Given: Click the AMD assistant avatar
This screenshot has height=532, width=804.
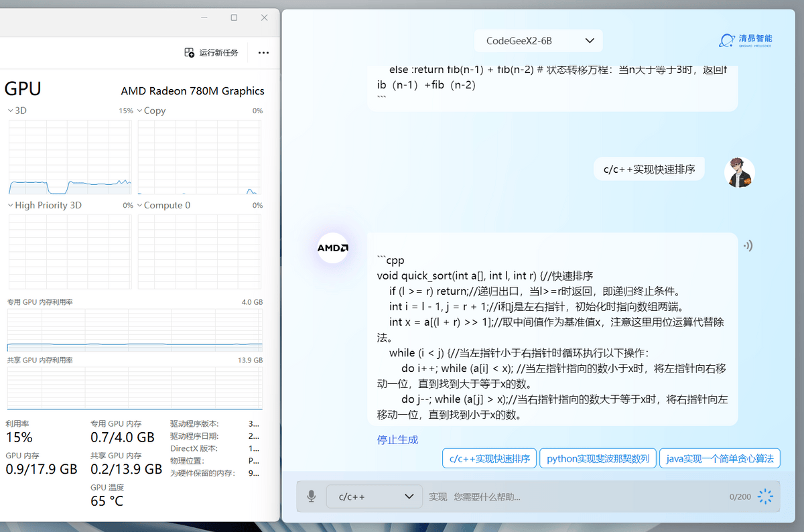Looking at the screenshot, I should [x=332, y=248].
